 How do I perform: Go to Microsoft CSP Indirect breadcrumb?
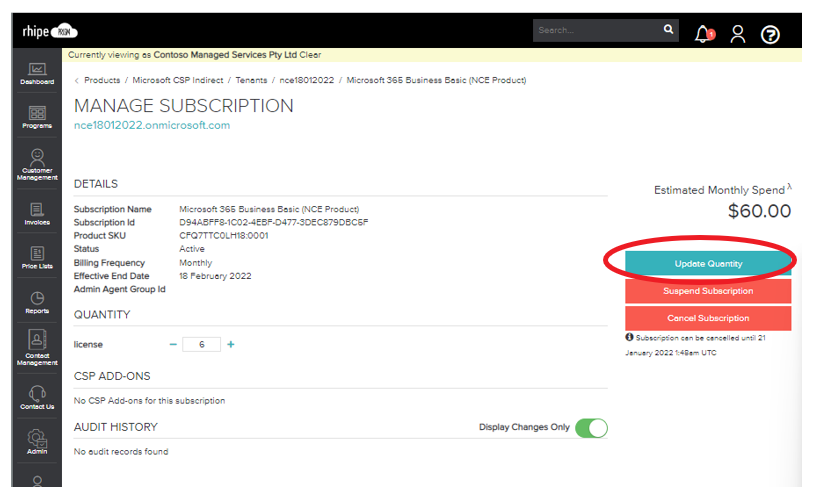[178, 80]
